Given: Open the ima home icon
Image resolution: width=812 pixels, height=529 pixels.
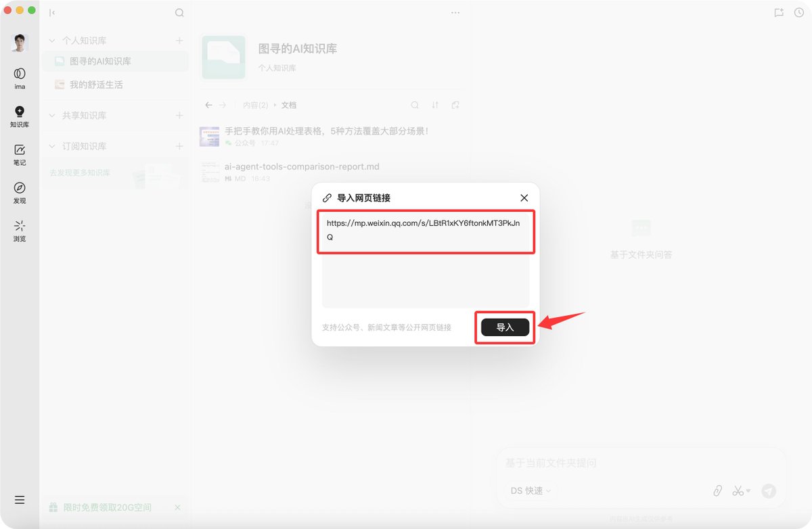Looking at the screenshot, I should [20, 78].
